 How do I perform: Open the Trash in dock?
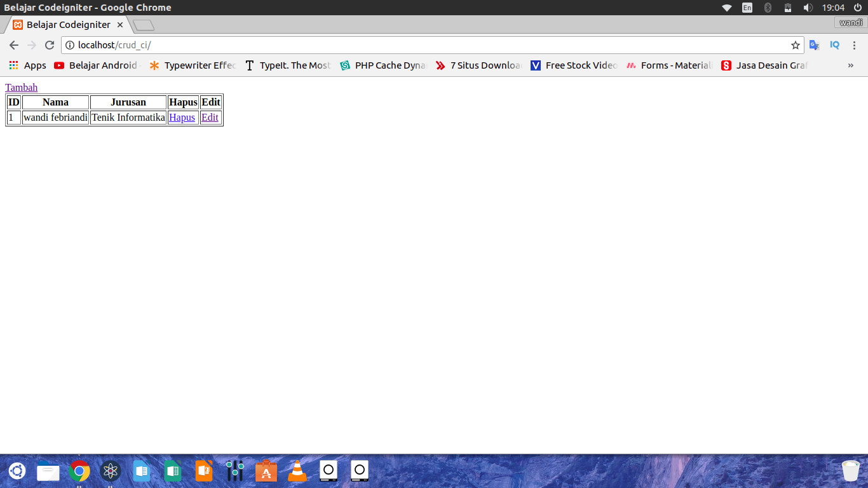pos(850,471)
